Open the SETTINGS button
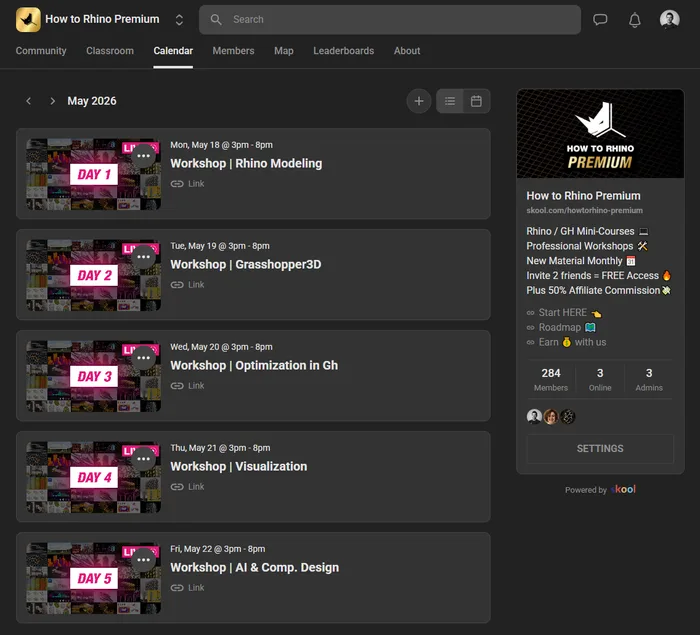Viewport: 700px width, 635px height. (600, 449)
